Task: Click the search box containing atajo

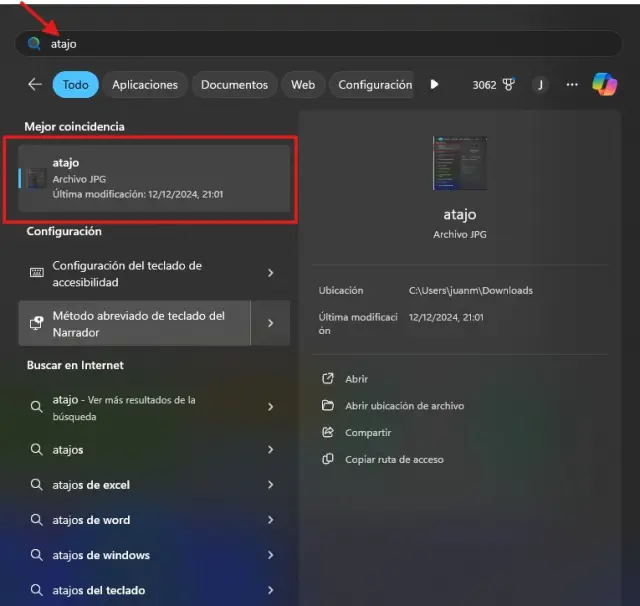Action: tap(320, 44)
